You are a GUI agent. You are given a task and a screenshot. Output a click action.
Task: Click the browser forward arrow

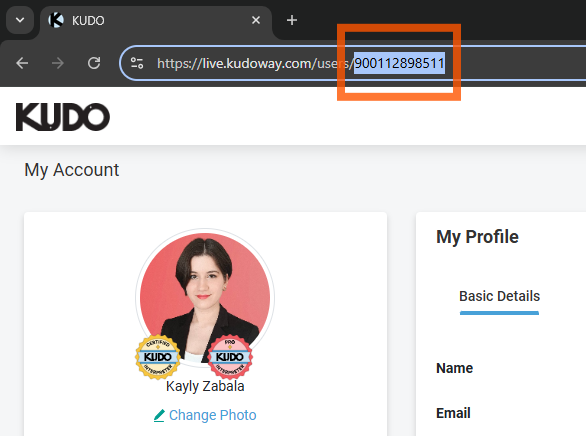[58, 63]
